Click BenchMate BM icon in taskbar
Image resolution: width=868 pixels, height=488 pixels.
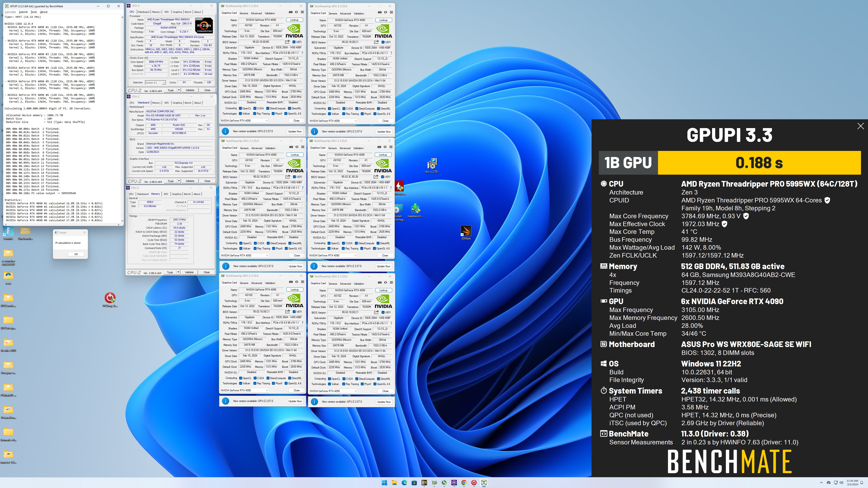pyautogui.click(x=424, y=483)
